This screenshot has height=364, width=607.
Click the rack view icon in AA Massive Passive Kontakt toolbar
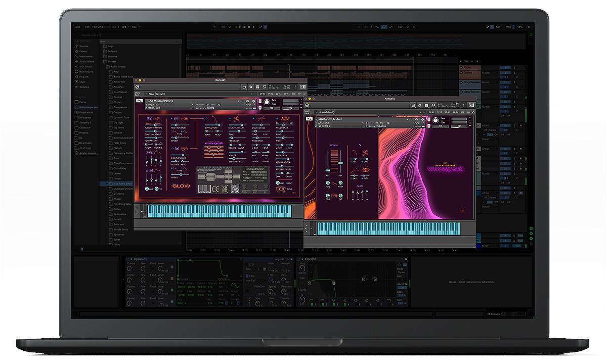coord(257,87)
